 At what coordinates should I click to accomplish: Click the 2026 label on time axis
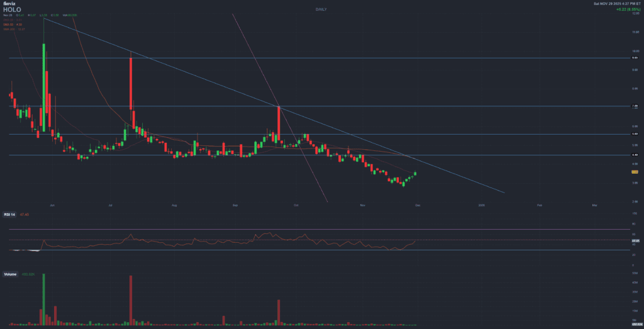[482, 204]
